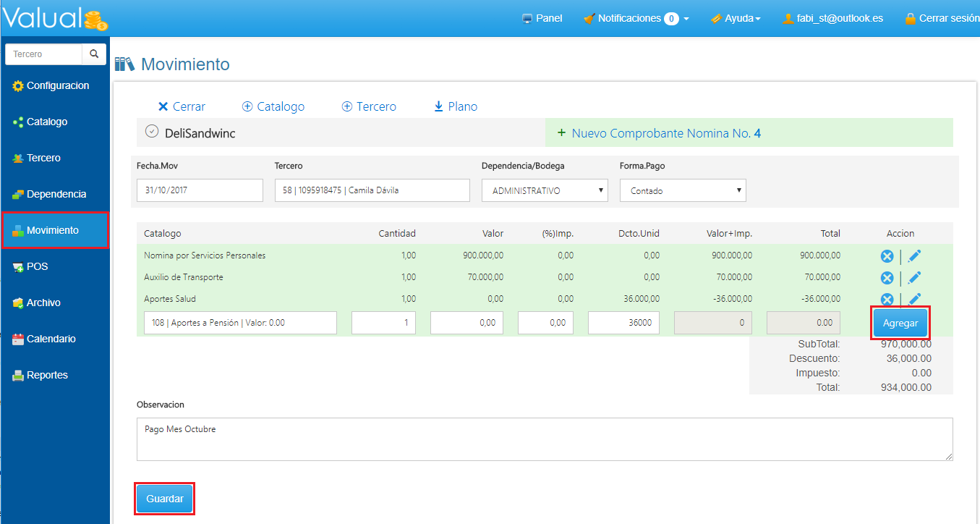Click the Fecha.Mov date field
This screenshot has width=980, height=524.
200,191
